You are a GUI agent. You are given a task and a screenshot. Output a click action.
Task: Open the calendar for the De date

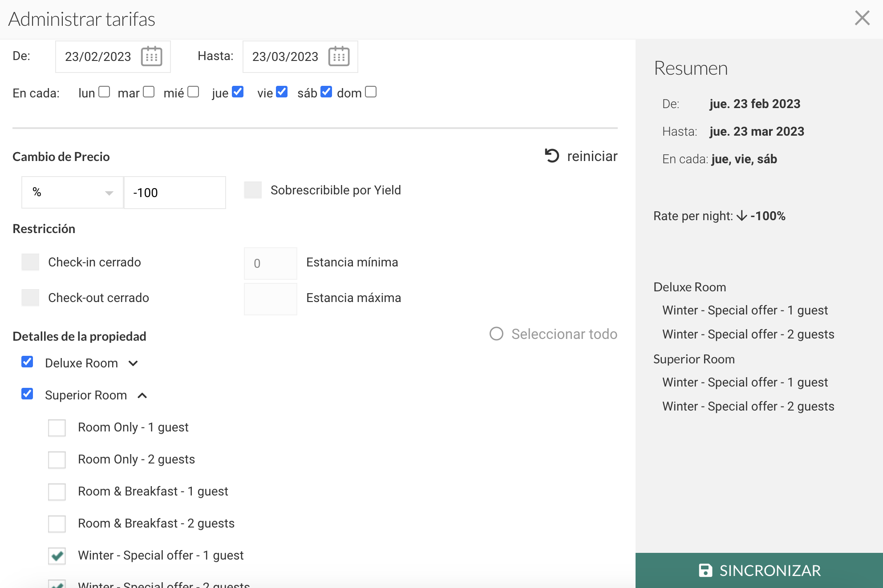pyautogui.click(x=151, y=56)
